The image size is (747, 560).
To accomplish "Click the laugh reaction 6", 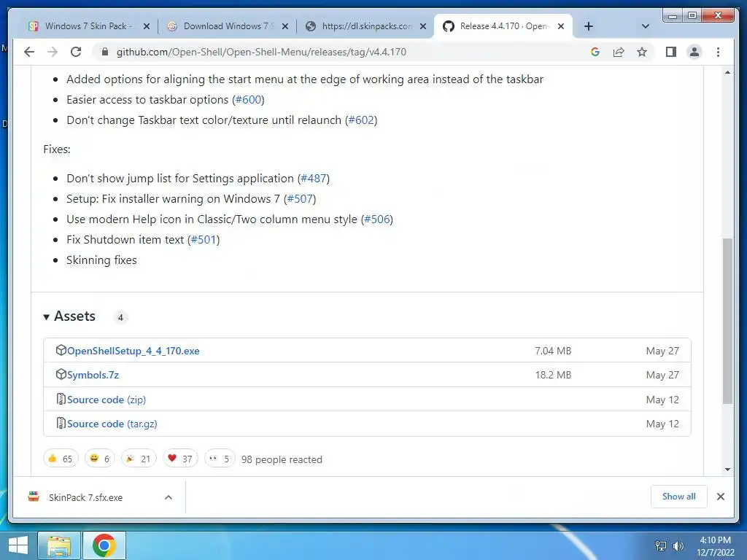I will coord(99,459).
